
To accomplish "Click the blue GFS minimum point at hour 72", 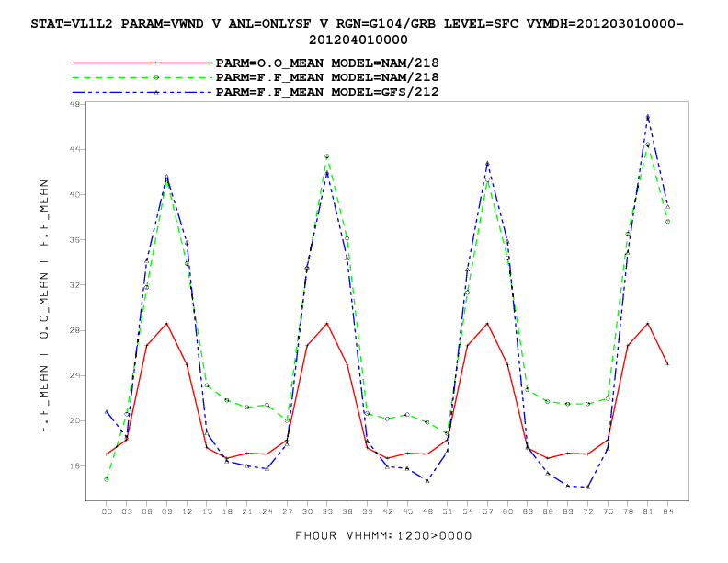I will pyautogui.click(x=587, y=488).
